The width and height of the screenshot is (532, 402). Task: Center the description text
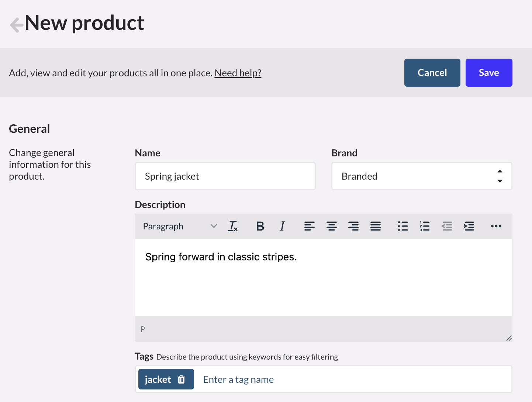click(x=331, y=226)
